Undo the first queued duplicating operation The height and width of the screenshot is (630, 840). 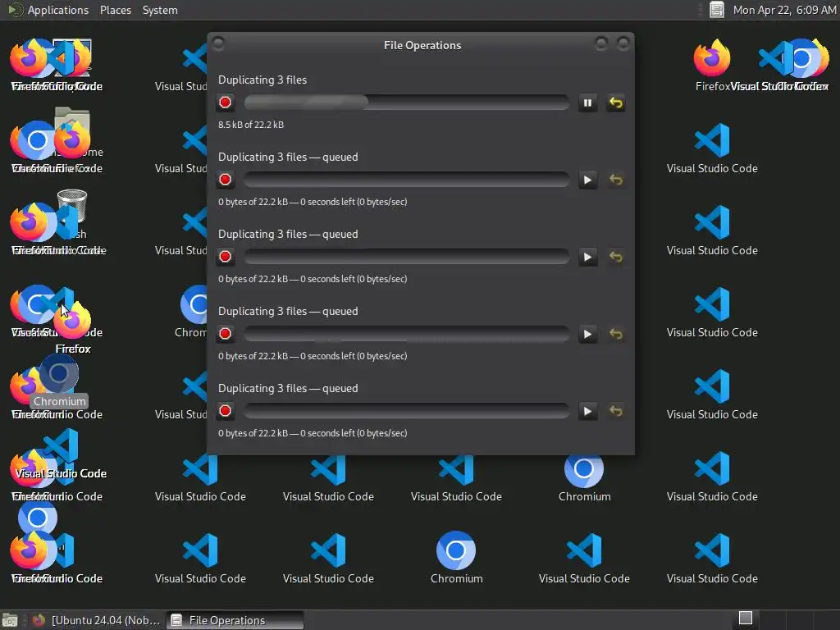(615, 180)
